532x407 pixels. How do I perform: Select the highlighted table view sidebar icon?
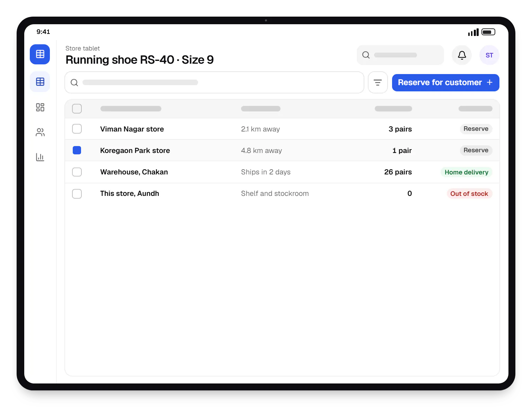tap(40, 82)
